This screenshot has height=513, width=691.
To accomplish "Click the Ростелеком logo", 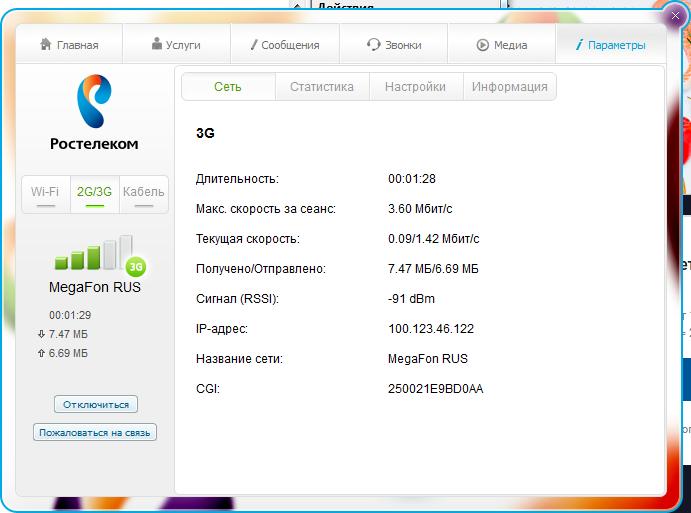I will 94,113.
